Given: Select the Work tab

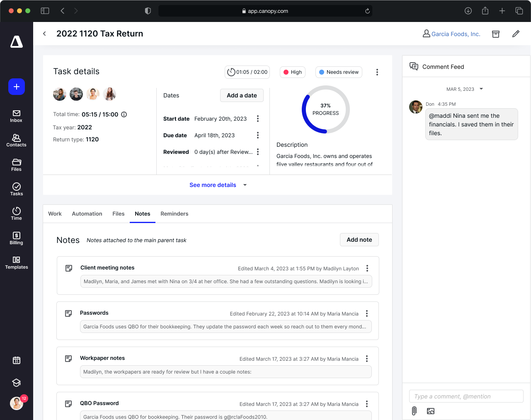Looking at the screenshot, I should [55, 214].
